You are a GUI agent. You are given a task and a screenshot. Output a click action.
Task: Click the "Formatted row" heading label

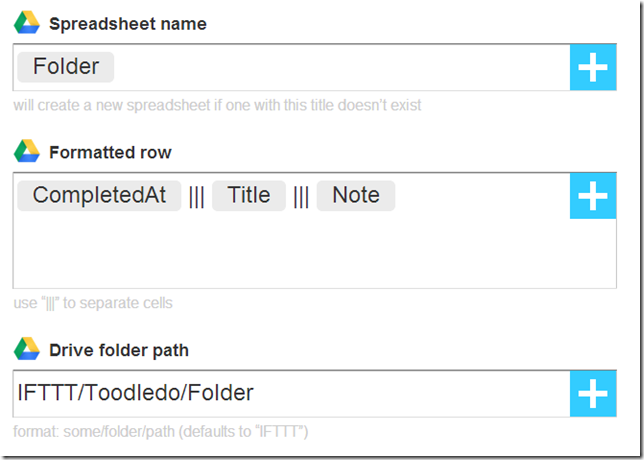point(110,153)
